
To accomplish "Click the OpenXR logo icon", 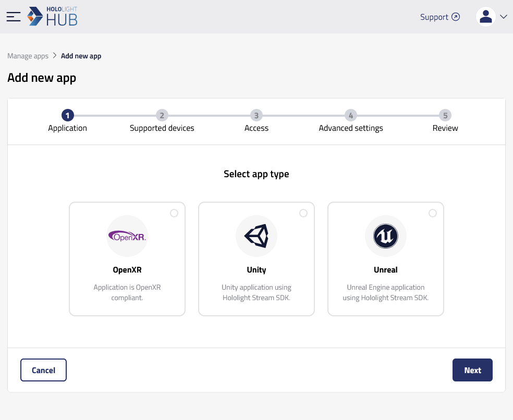I will pyautogui.click(x=127, y=236).
